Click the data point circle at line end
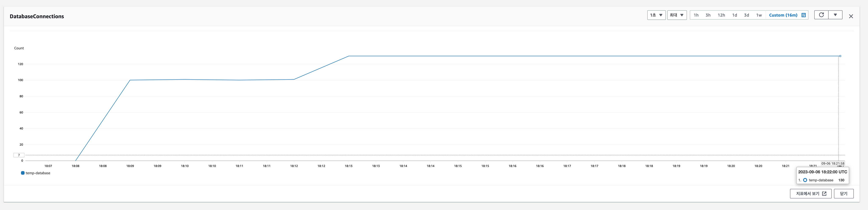The image size is (868, 210). point(840,56)
